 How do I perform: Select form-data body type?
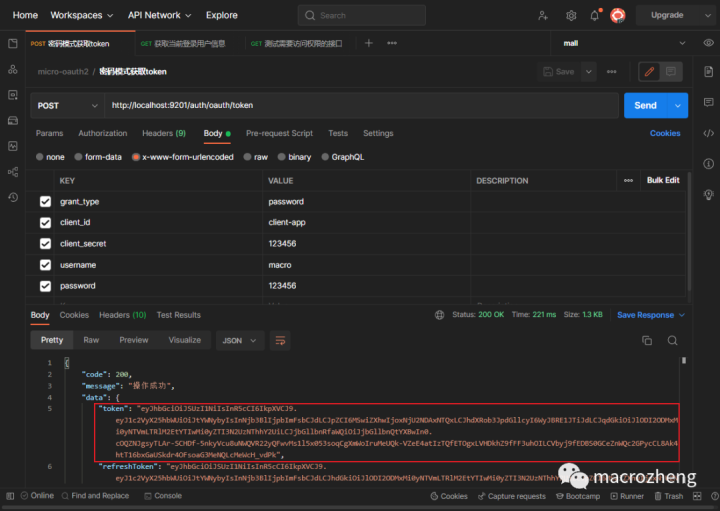click(x=98, y=157)
